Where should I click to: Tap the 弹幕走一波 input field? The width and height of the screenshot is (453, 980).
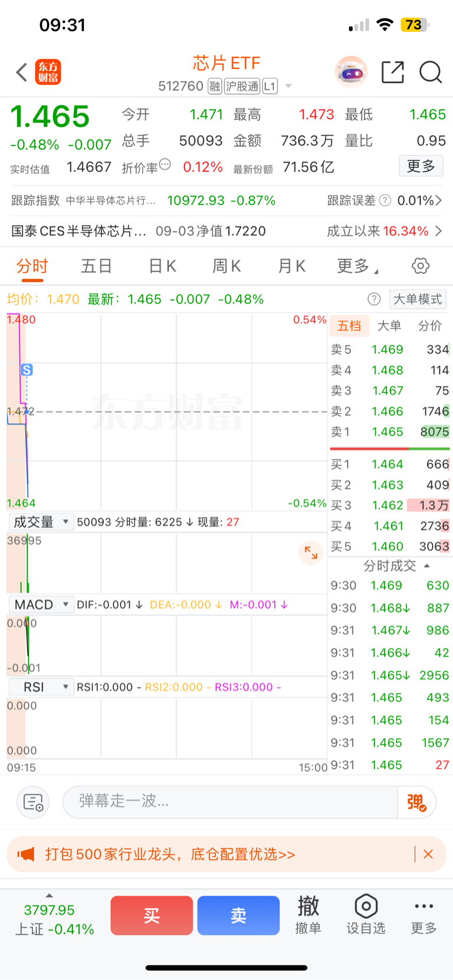(230, 802)
